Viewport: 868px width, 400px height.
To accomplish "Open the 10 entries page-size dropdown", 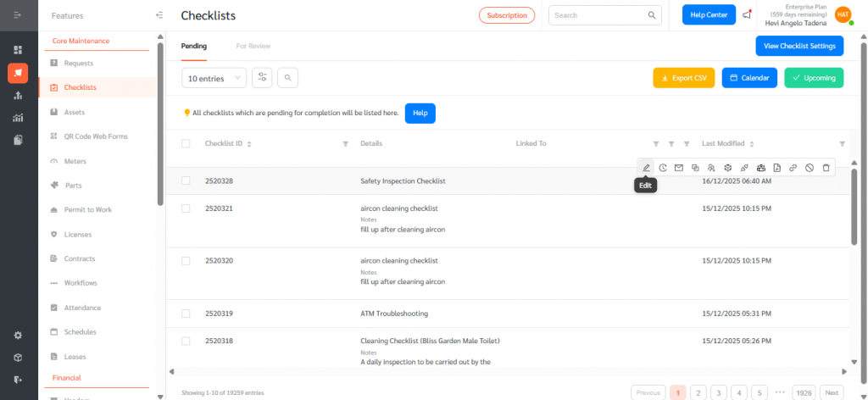I will click(x=214, y=78).
